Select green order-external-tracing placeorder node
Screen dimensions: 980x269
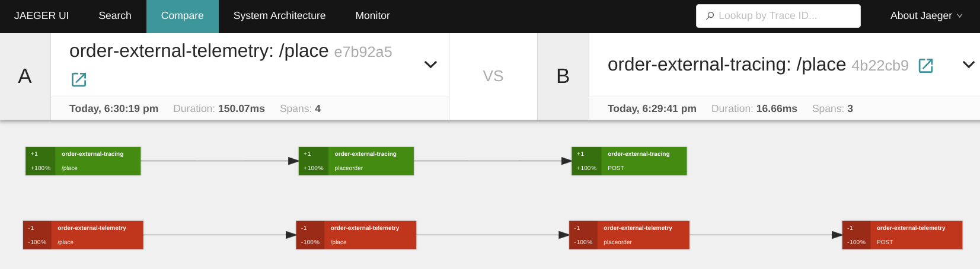[356, 161]
